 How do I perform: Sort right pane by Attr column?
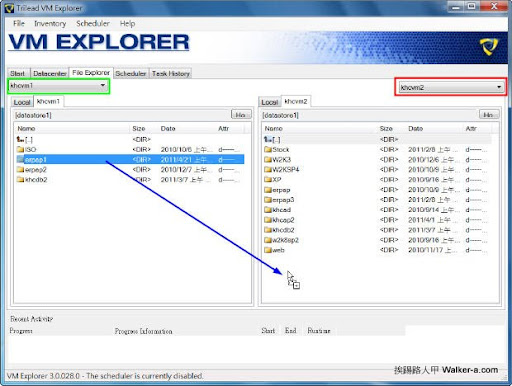pos(477,128)
